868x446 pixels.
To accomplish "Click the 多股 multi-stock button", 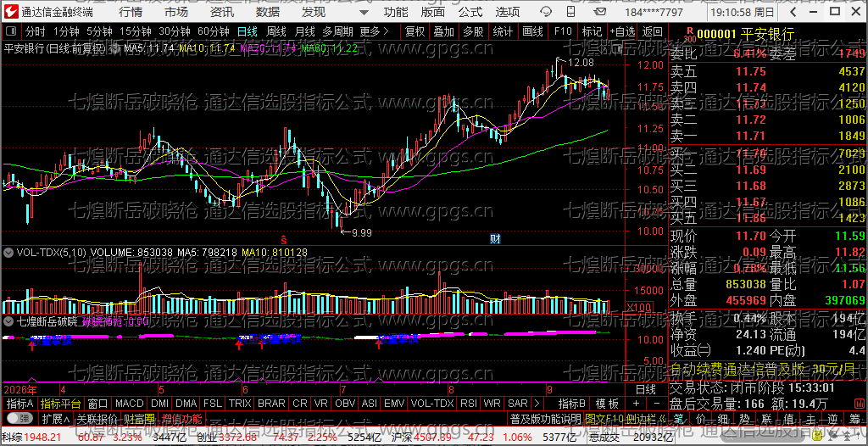I will tap(473, 31).
